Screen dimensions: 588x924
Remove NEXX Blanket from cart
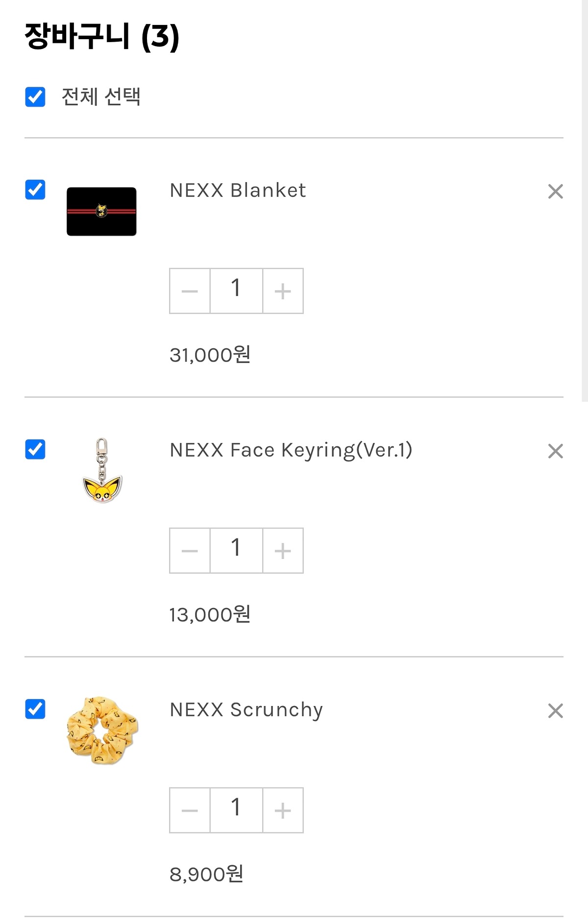pyautogui.click(x=555, y=192)
